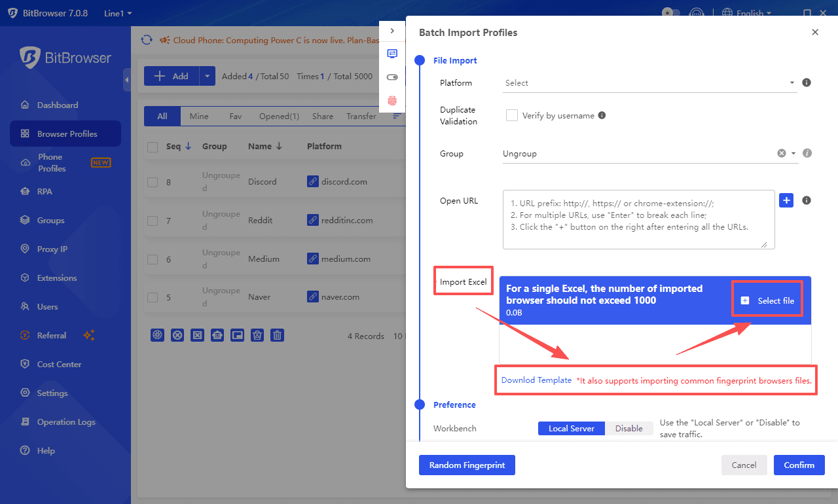Click the link icon beside naver.com
Viewport: 838px width, 504px height.
coord(313,297)
